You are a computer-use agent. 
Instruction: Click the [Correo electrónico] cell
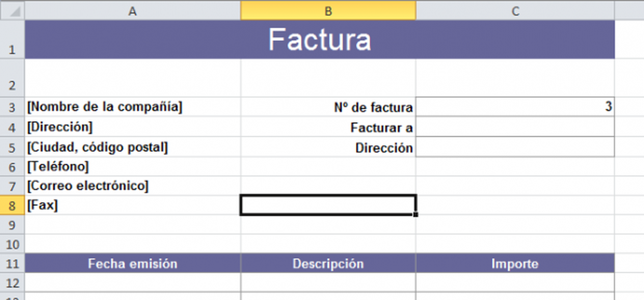(x=132, y=186)
